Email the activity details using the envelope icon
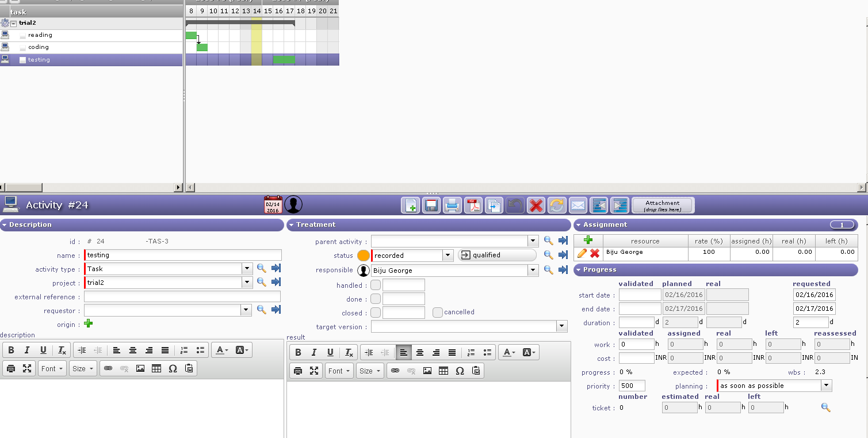This screenshot has width=868, height=438. [x=578, y=205]
